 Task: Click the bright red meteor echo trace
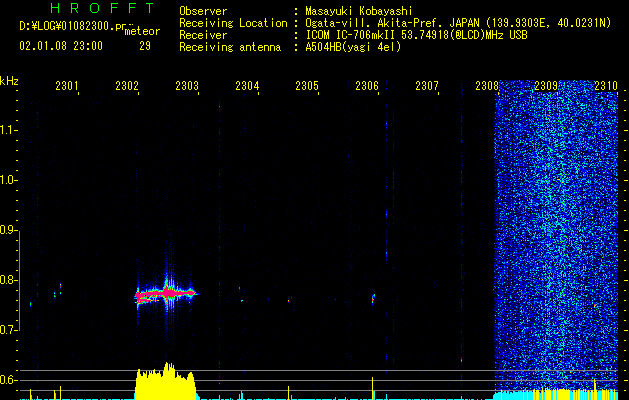166,294
